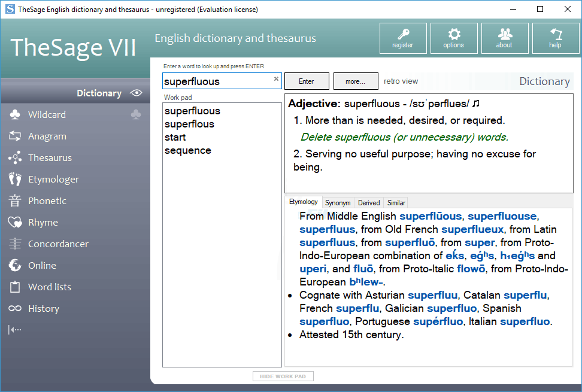Switch to the Synonym tab
Viewport: 582px width, 392px height.
click(338, 203)
